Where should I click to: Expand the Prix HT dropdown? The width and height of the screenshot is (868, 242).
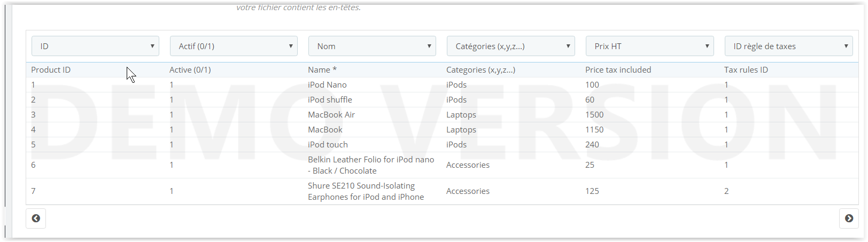point(650,46)
